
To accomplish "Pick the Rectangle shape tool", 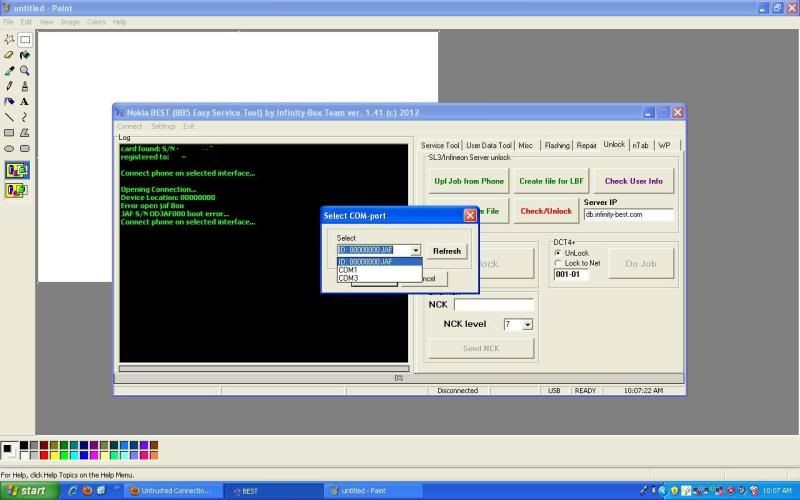I will click(9, 133).
